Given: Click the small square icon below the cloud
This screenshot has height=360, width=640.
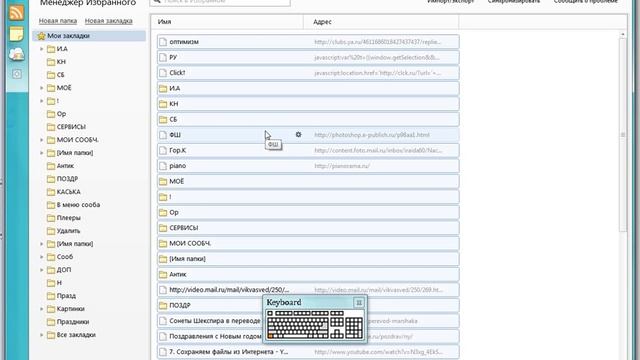Looking at the screenshot, I should (x=17, y=74).
